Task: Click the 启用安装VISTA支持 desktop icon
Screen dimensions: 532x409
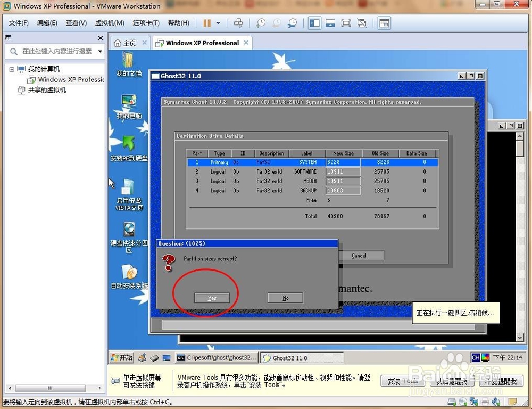Action: [129, 194]
